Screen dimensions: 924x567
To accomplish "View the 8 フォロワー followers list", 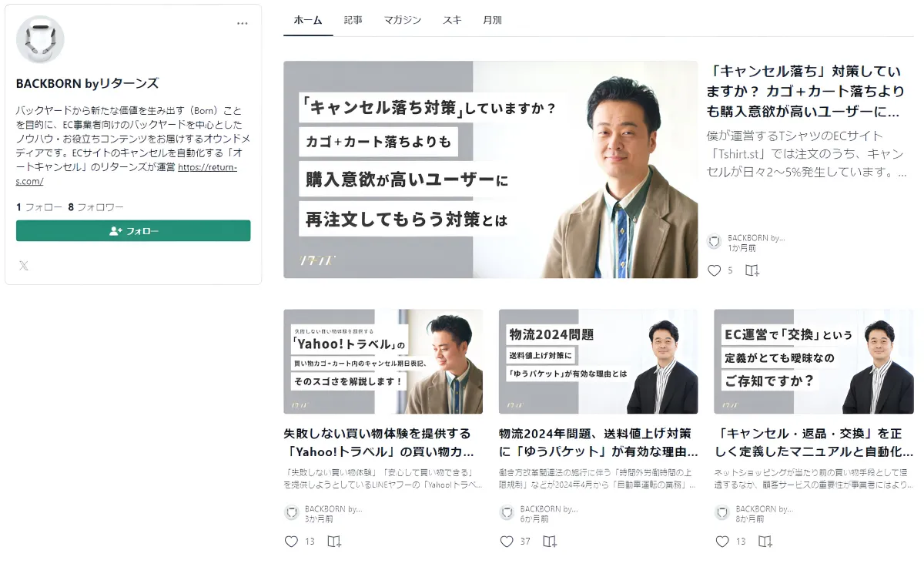I will coord(95,207).
